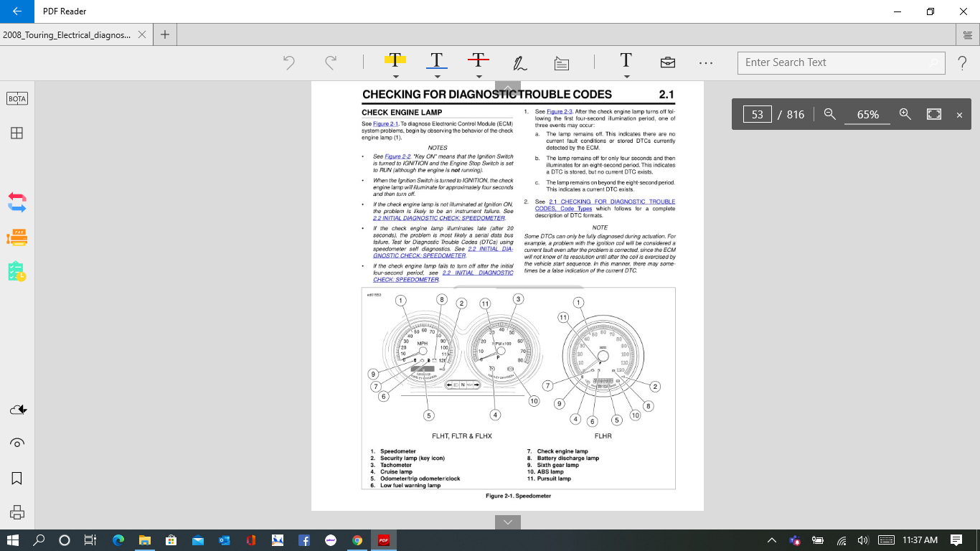Click the Enter Search Text box
Screen dimensions: 980x551
coord(832,62)
